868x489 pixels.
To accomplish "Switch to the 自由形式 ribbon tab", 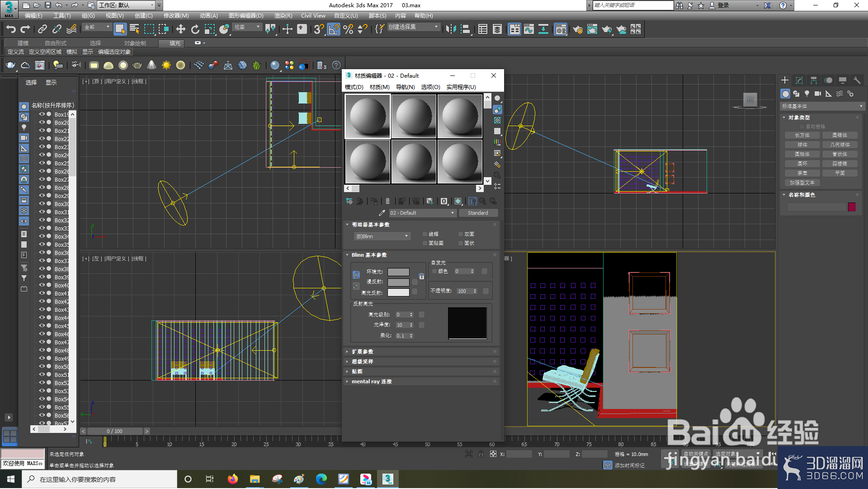I will [x=55, y=43].
